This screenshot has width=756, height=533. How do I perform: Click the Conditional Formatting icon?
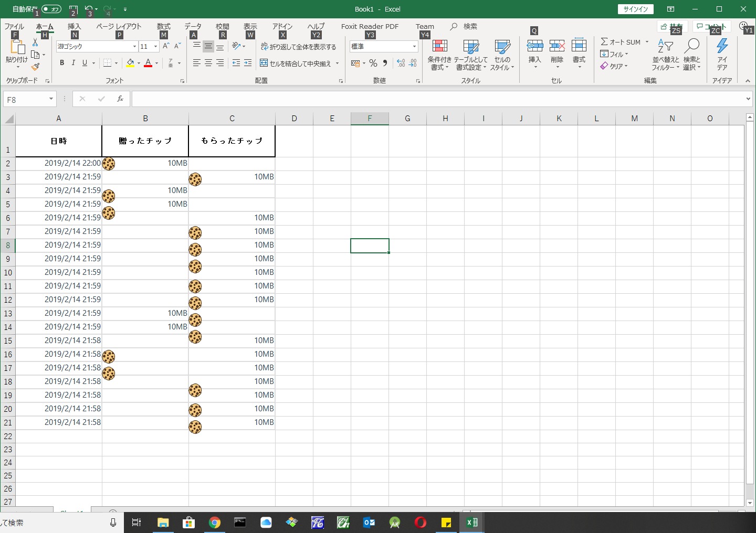coord(439,47)
